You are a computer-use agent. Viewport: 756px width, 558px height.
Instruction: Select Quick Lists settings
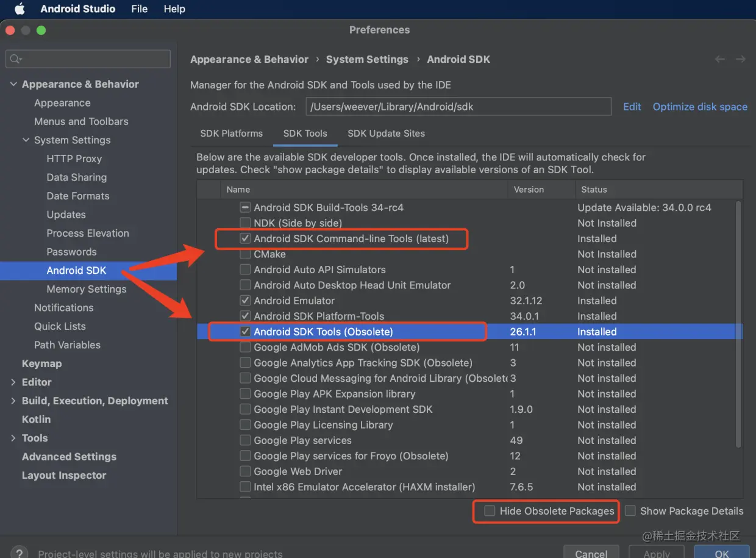point(60,326)
